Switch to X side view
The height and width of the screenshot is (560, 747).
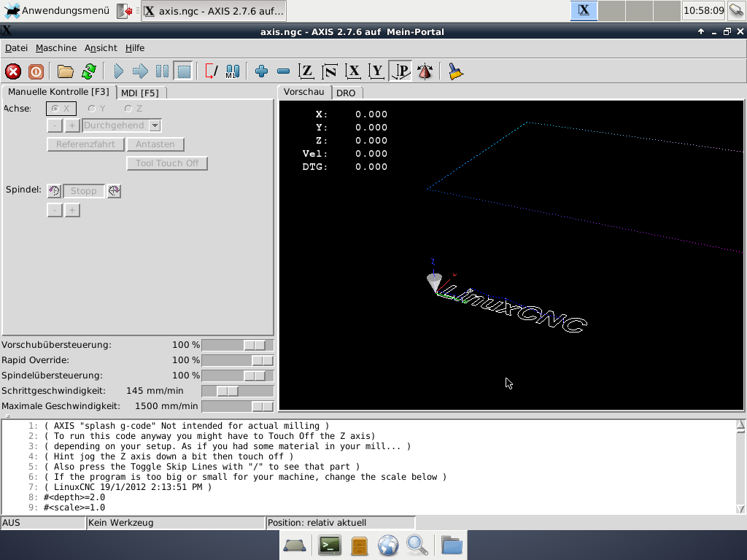[353, 71]
